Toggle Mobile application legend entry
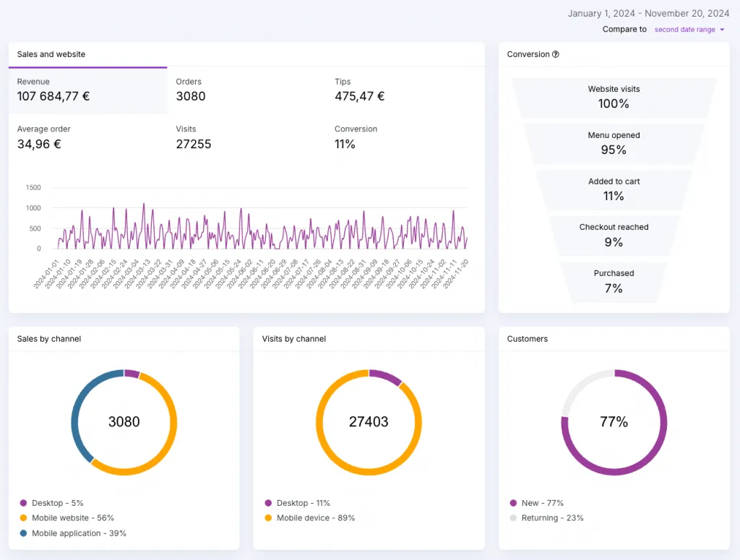This screenshot has width=740, height=560. (73, 533)
